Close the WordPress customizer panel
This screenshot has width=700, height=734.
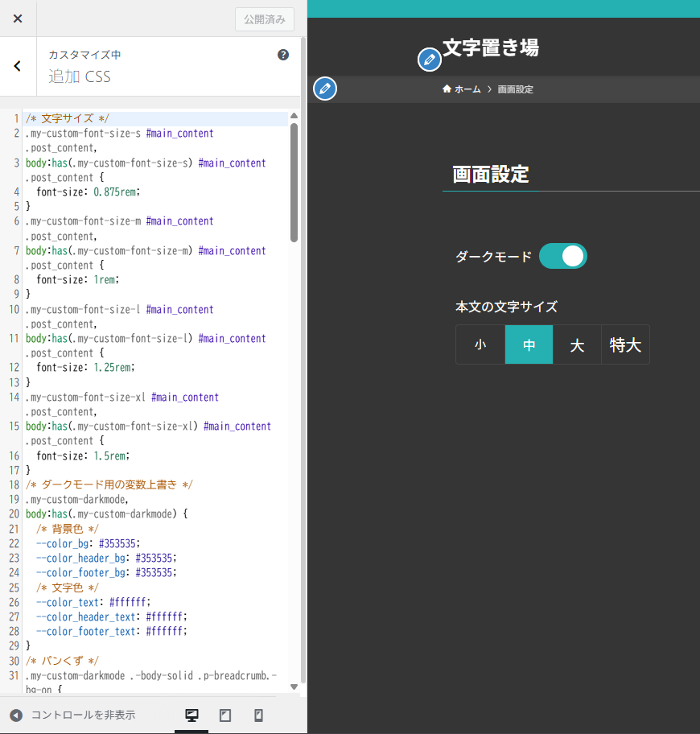click(18, 19)
